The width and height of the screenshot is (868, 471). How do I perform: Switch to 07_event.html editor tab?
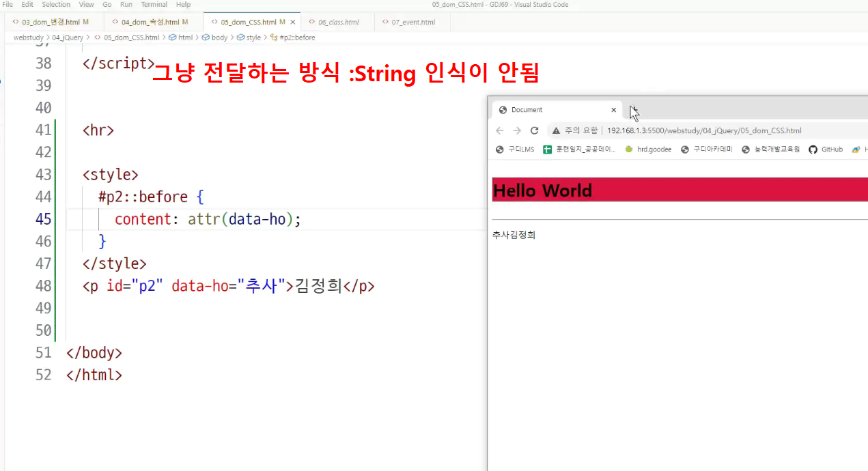412,22
